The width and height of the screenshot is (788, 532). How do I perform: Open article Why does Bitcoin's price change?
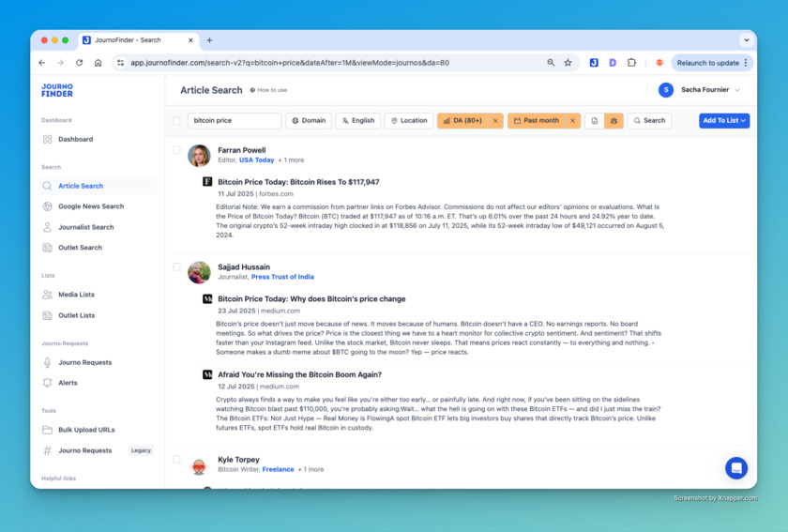(311, 299)
